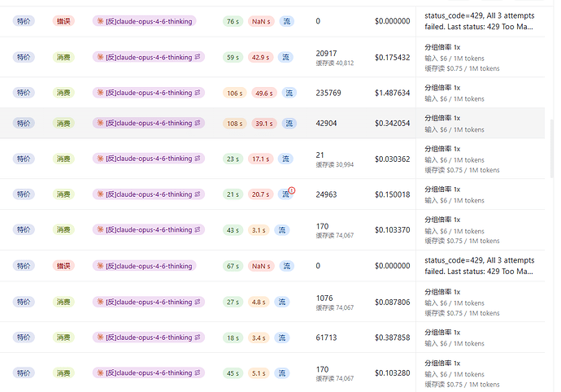561x392 pixels.
Task: Click the Claude logo in the 24963 tokens row
Action: [x=100, y=194]
